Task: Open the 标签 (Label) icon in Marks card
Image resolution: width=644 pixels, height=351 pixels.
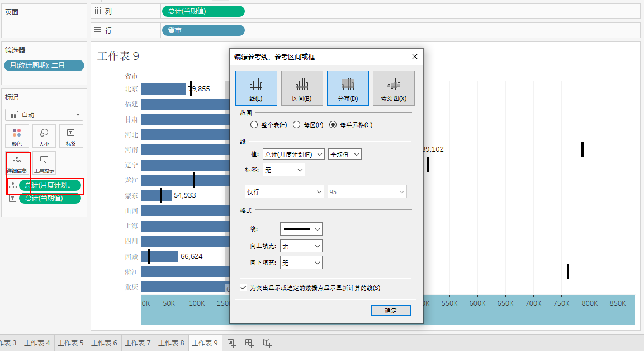Action: [x=71, y=136]
